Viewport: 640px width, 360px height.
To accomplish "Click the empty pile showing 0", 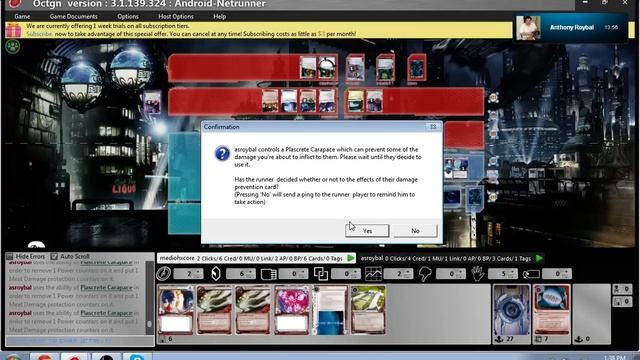I will 592,313.
